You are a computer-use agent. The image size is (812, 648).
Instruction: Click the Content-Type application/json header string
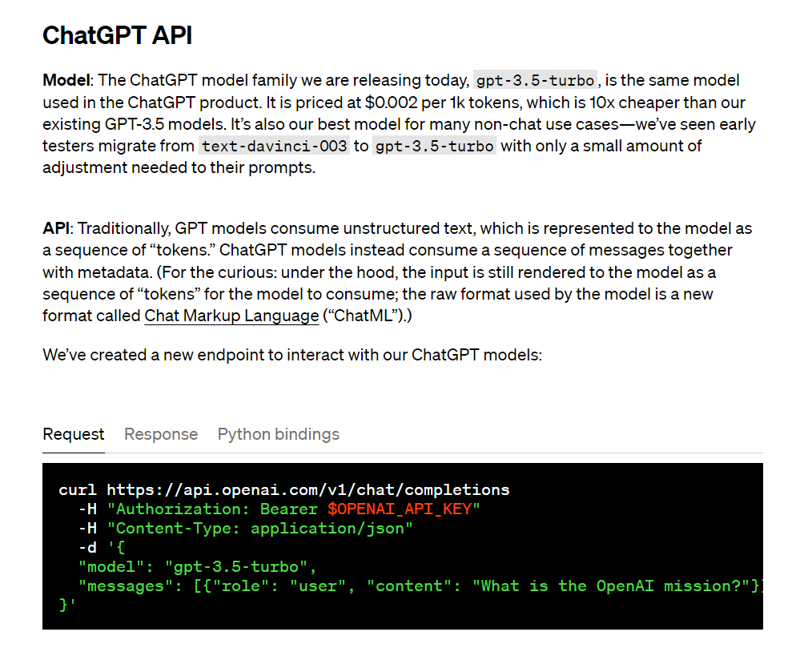[x=260, y=528]
